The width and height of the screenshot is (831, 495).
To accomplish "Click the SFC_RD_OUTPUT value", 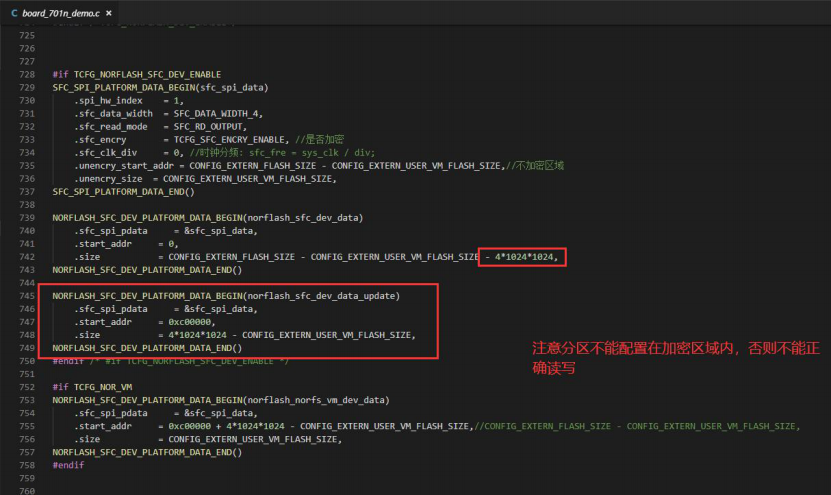I will click(209, 127).
